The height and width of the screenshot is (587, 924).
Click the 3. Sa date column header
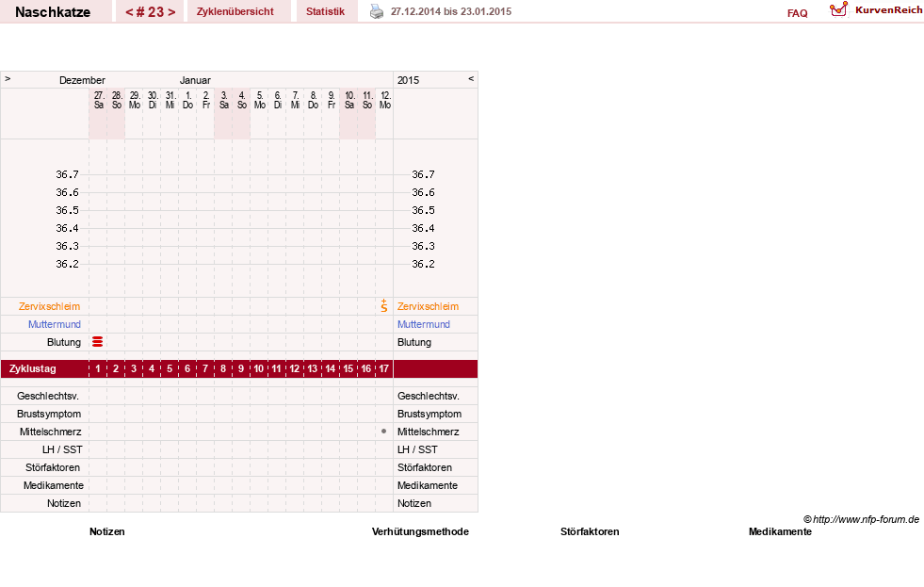tap(223, 100)
